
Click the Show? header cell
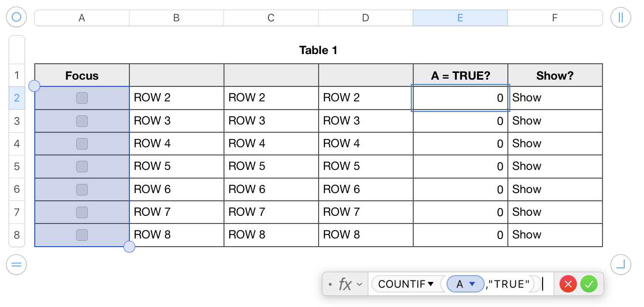[x=555, y=75]
